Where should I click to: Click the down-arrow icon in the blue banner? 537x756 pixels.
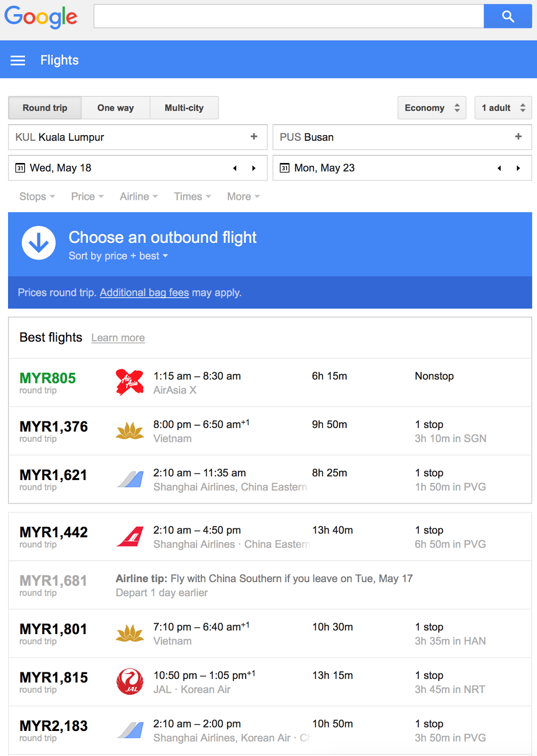38,243
